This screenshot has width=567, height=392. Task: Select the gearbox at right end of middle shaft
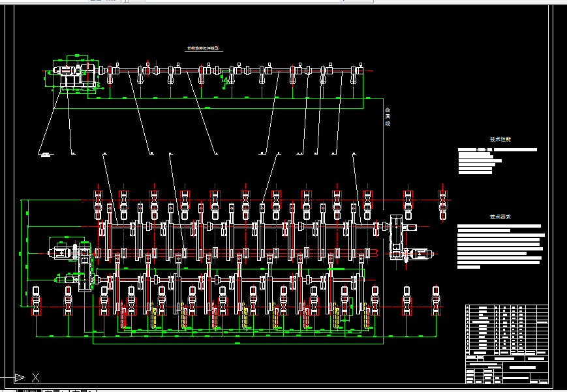click(396, 237)
